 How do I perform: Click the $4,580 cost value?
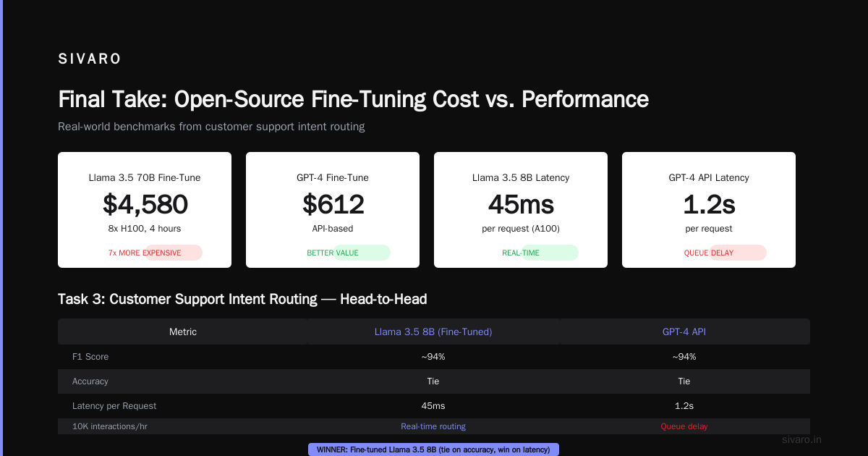(145, 204)
